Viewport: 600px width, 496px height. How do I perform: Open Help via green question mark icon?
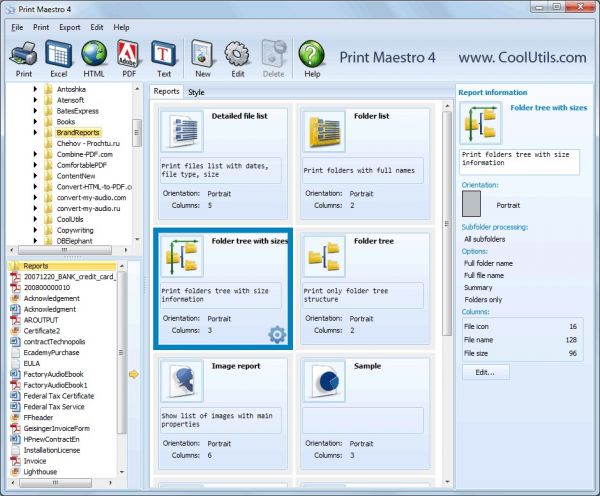[311, 58]
